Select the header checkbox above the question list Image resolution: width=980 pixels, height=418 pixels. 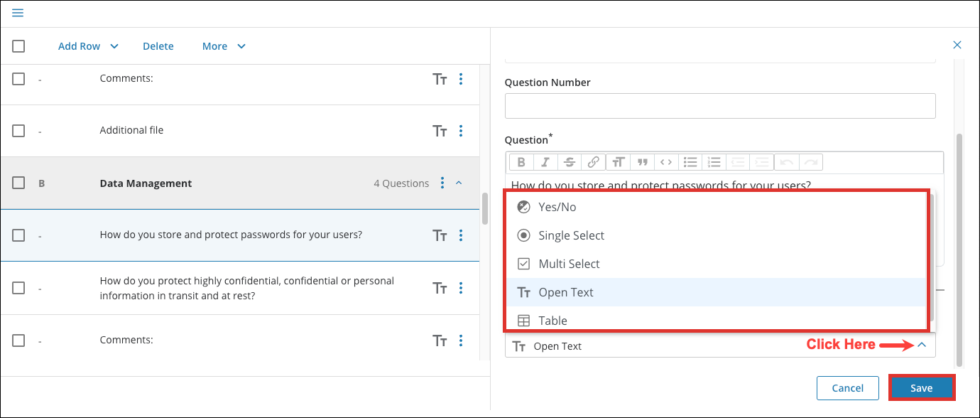click(18, 45)
